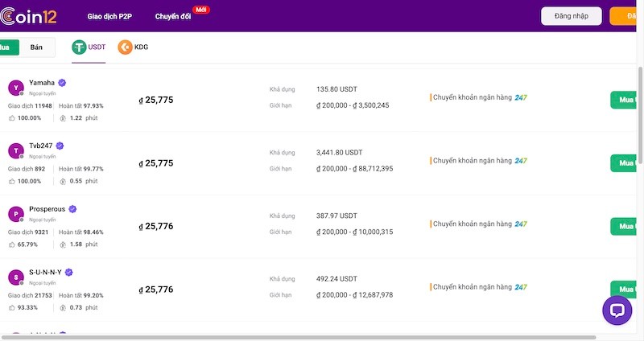Click limit 200,000 - 10,000,315

[x=354, y=232]
